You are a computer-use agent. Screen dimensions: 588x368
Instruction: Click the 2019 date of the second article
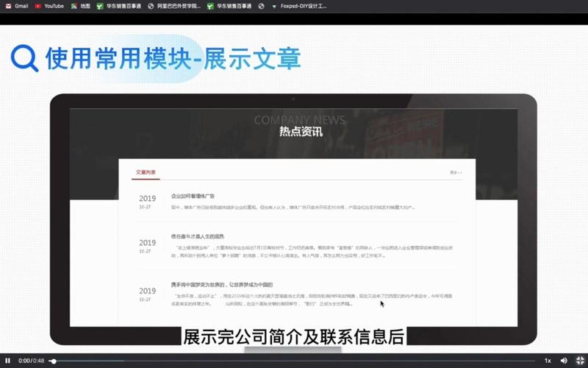pos(148,243)
